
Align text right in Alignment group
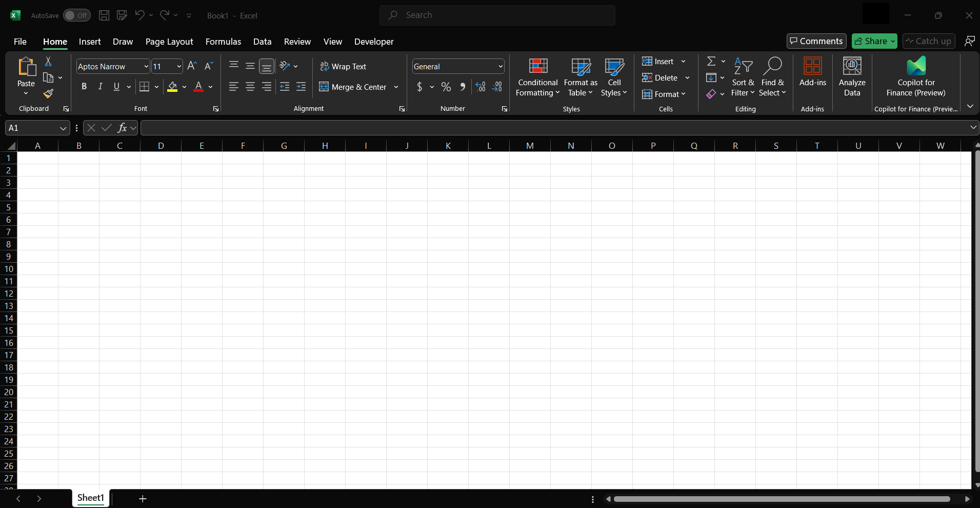(267, 87)
